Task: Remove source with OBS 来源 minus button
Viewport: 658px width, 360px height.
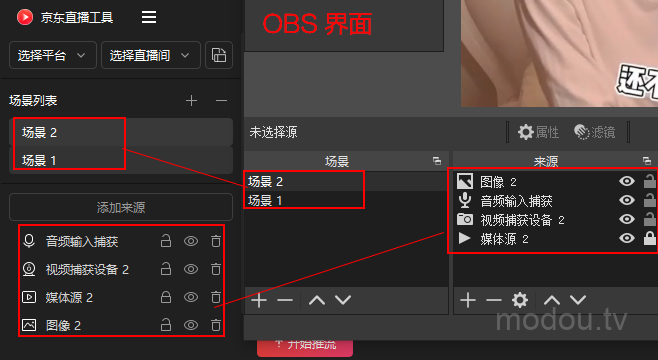Action: click(x=494, y=300)
